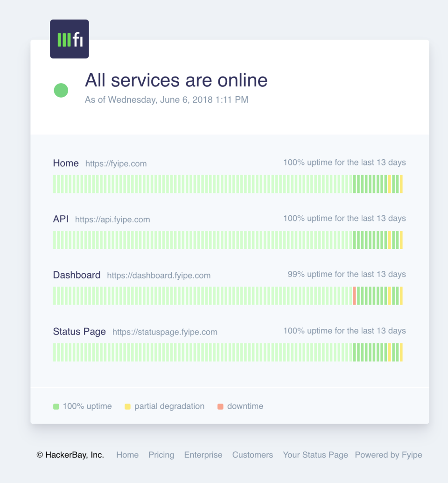The image size is (448, 483).
Task: Click the yellow partial degradation legend square
Action: (x=127, y=406)
